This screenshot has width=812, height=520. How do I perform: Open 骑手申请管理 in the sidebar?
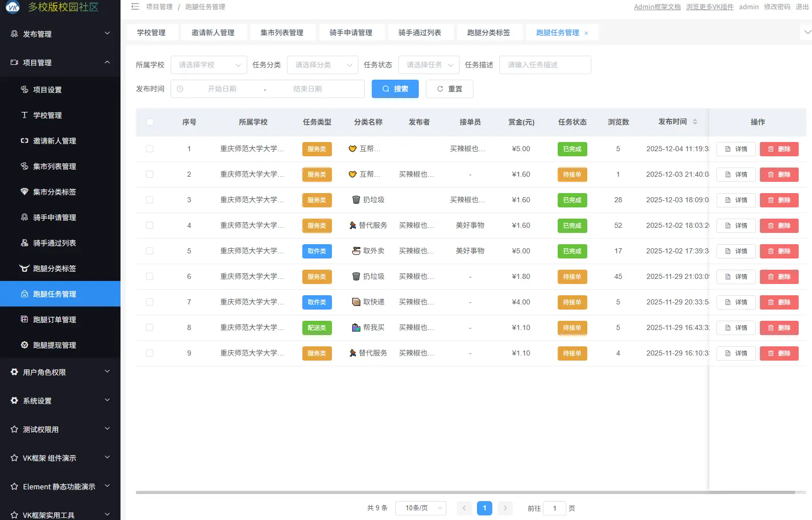click(54, 218)
